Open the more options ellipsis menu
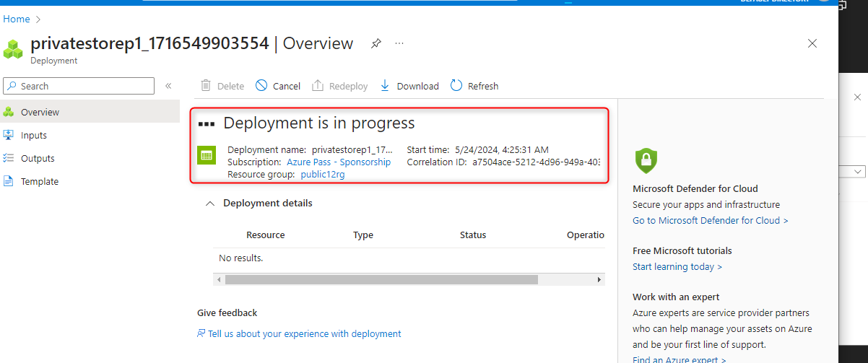 pyautogui.click(x=399, y=43)
